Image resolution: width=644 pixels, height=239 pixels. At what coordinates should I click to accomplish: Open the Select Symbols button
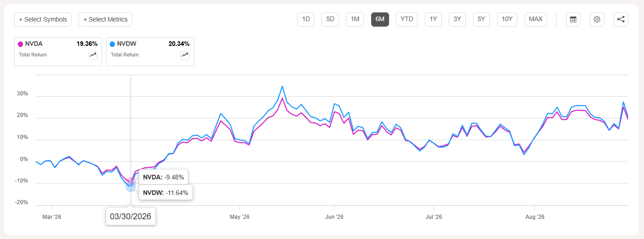[43, 19]
